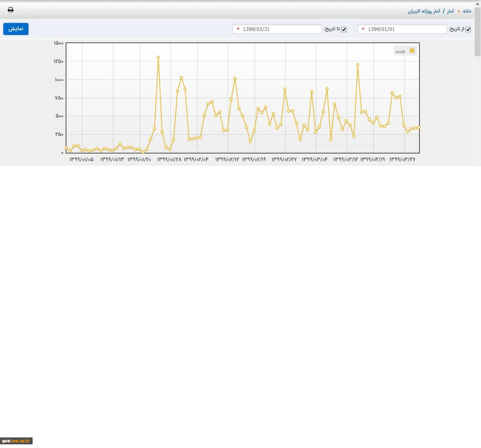Click the printer icon
This screenshot has height=448, width=481.
pyautogui.click(x=11, y=10)
